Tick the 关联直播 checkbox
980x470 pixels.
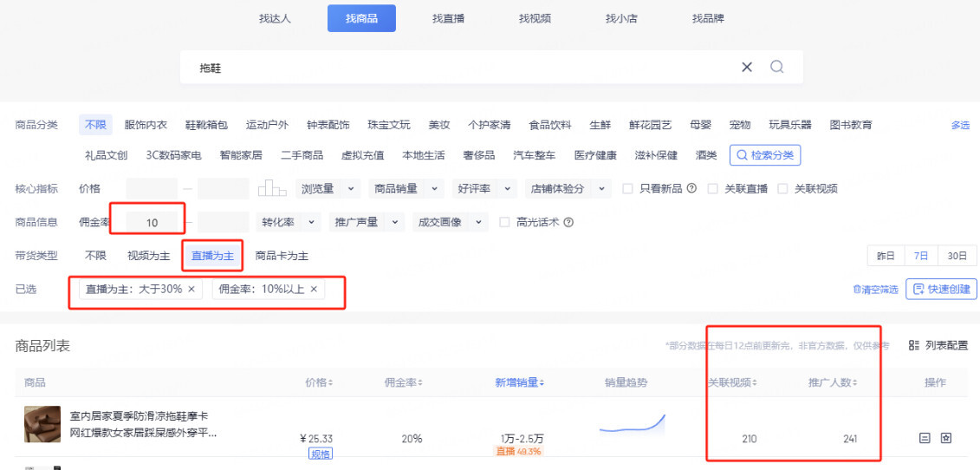pyautogui.click(x=713, y=188)
